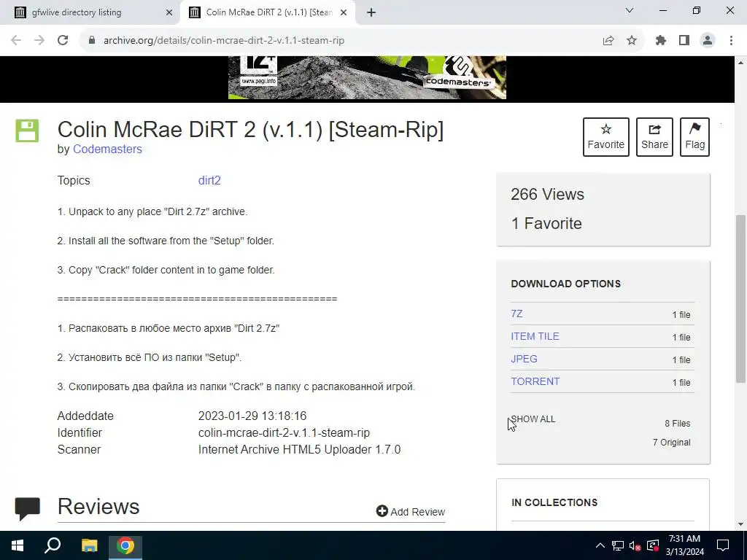Bookmark this page with the star icon

pos(632,41)
